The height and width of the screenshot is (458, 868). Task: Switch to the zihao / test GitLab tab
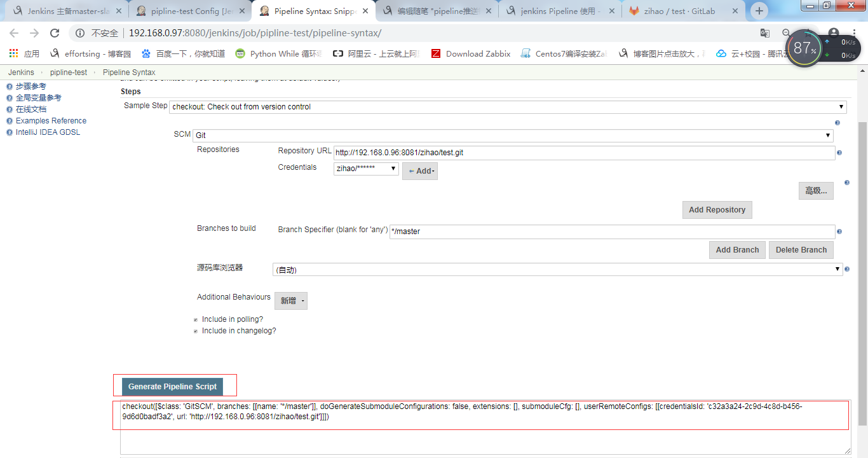(684, 11)
